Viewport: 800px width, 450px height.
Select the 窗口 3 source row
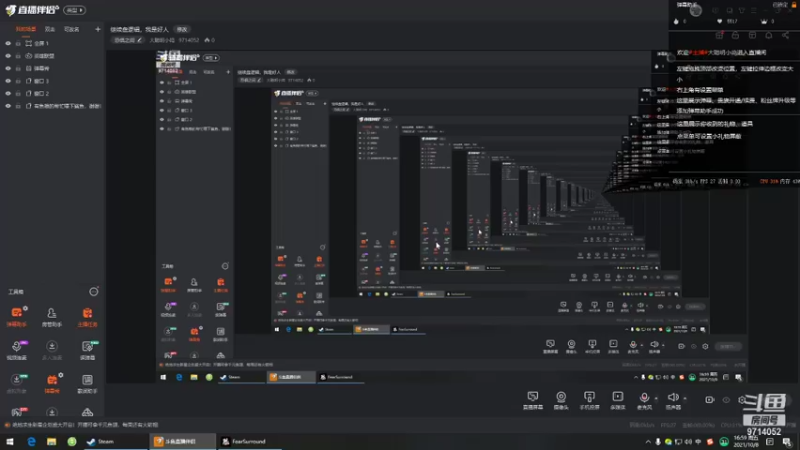[x=53, y=81]
